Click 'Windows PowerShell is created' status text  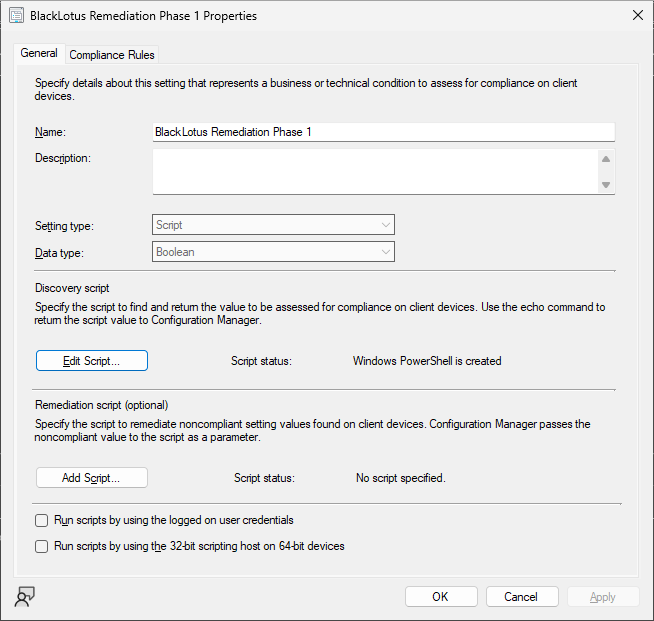tap(427, 361)
